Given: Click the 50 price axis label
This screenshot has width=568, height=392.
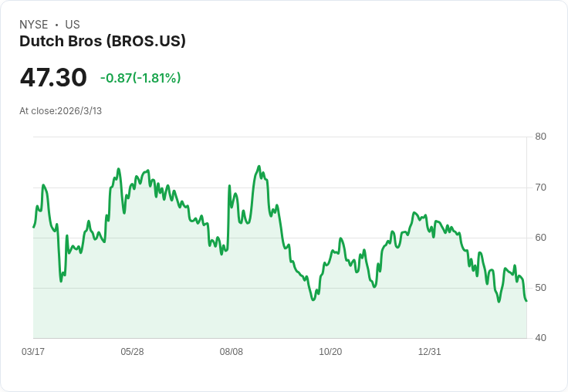Looking at the screenshot, I should tap(540, 288).
